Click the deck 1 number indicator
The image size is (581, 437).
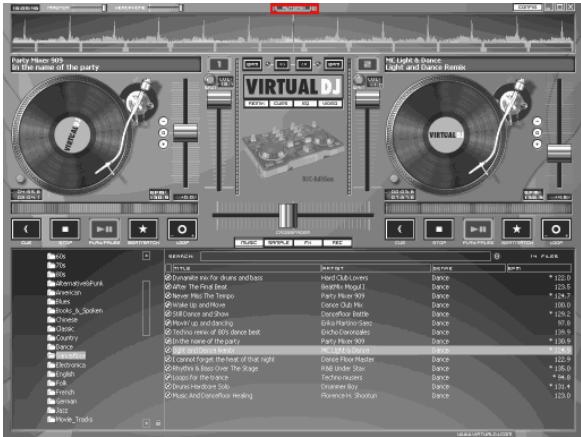tap(219, 64)
